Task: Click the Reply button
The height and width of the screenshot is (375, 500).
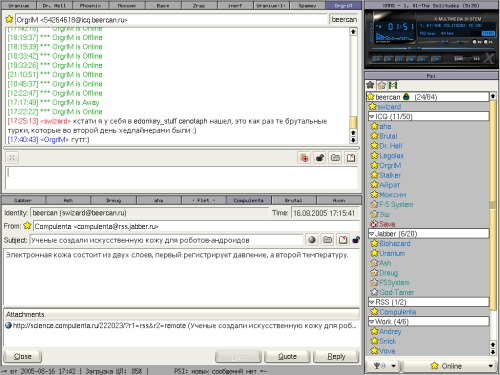Action: click(336, 356)
